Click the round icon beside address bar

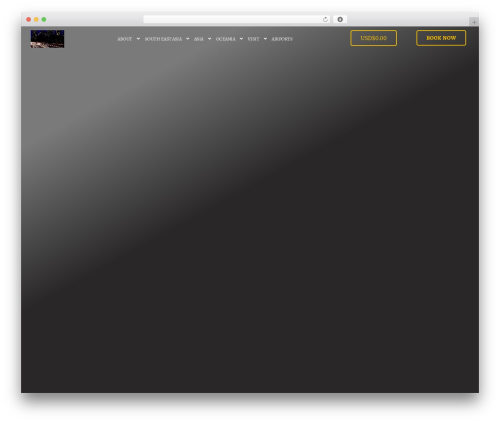pyautogui.click(x=340, y=19)
